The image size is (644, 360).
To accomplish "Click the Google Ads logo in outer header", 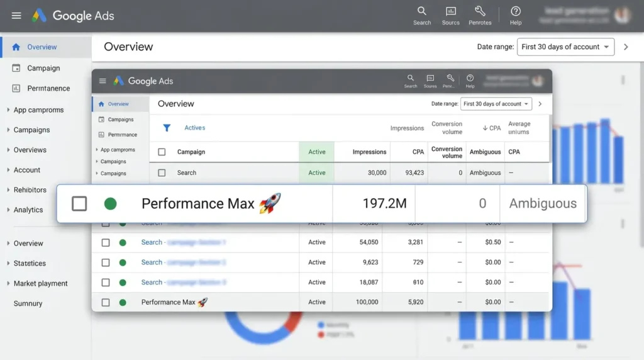I will (x=39, y=16).
